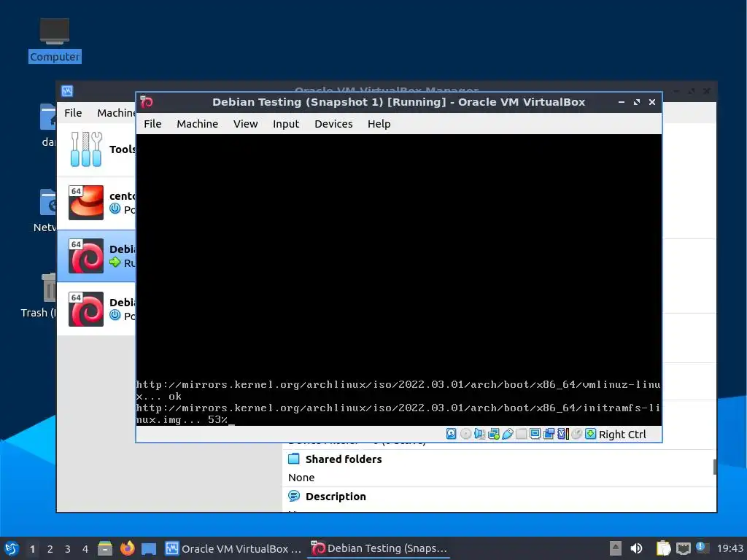Click Description section header in Manager

coord(336,496)
